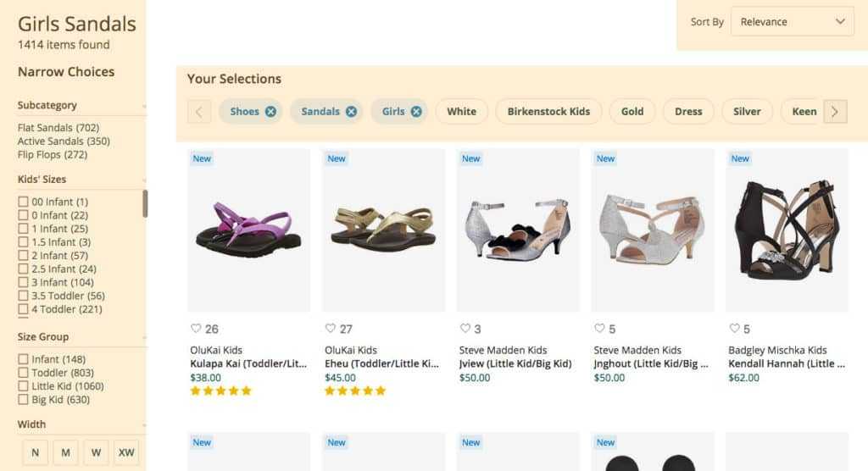Tick the Little Kid size group

24,386
